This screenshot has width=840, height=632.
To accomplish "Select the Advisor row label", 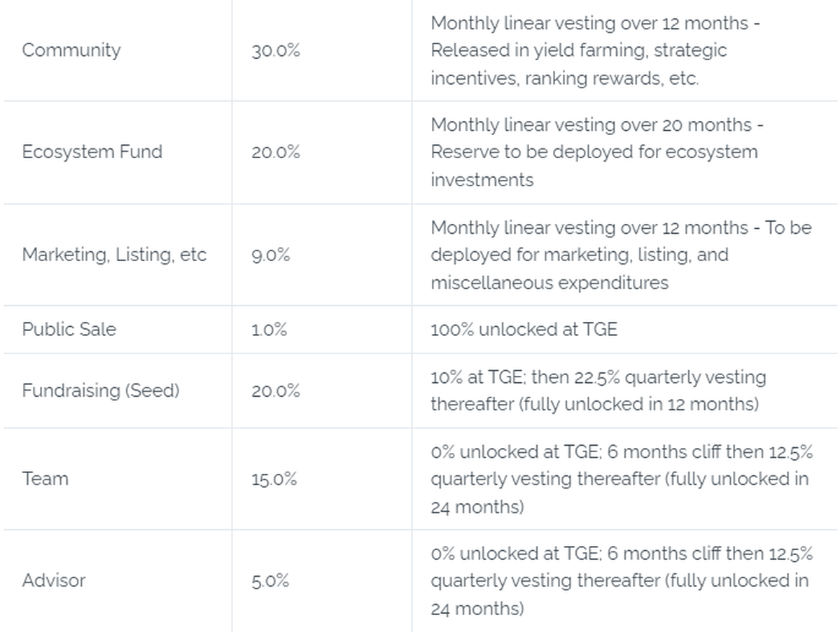I will pos(54,581).
